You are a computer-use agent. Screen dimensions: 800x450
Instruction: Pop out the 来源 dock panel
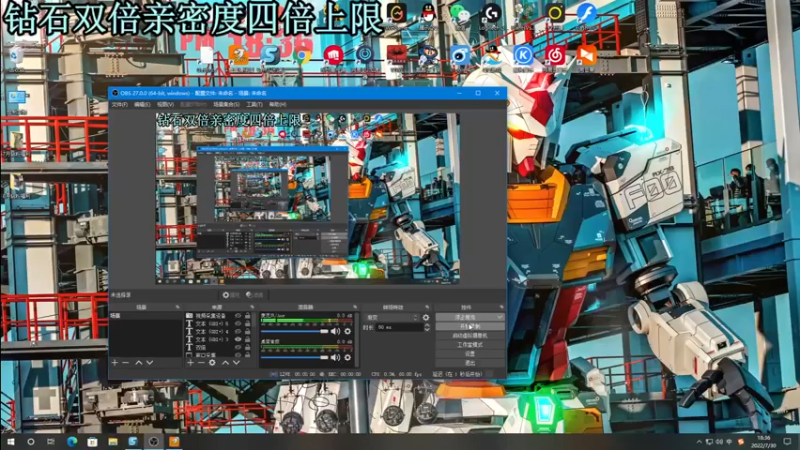click(x=252, y=307)
